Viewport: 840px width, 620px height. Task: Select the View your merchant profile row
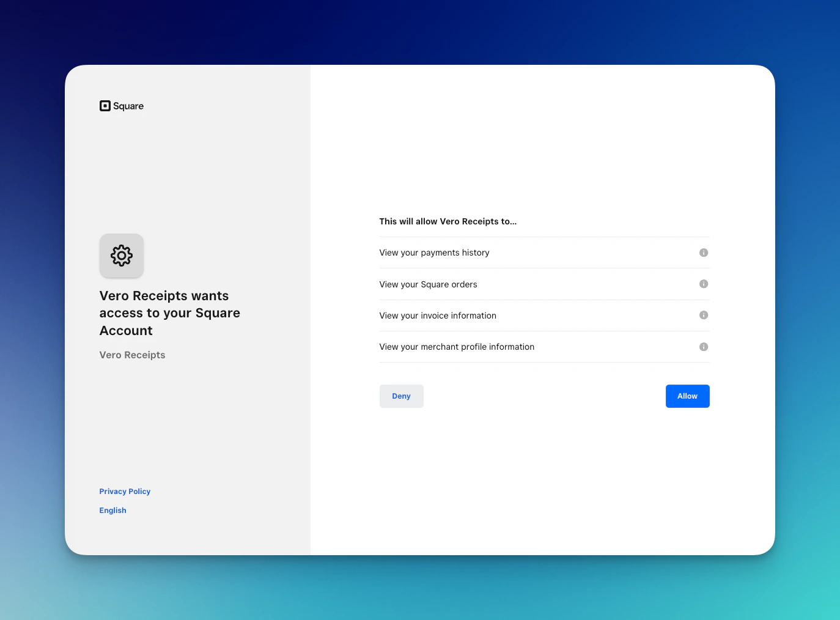tap(457, 347)
